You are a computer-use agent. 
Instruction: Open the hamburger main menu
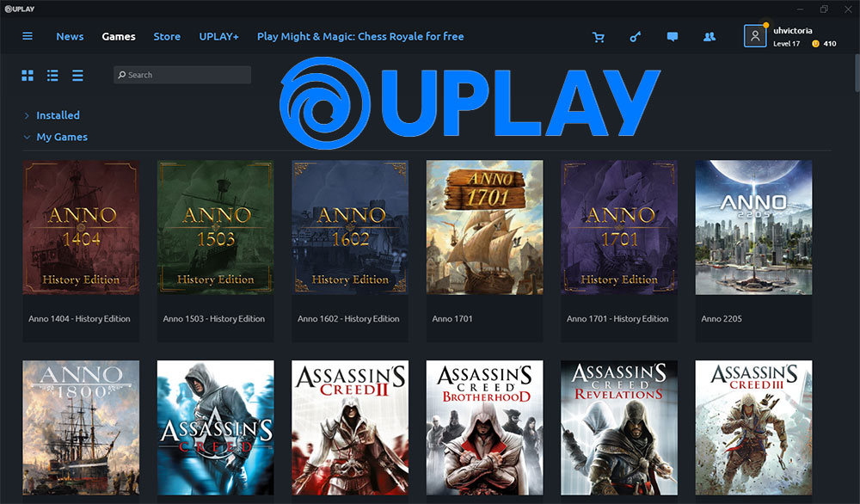pos(28,36)
